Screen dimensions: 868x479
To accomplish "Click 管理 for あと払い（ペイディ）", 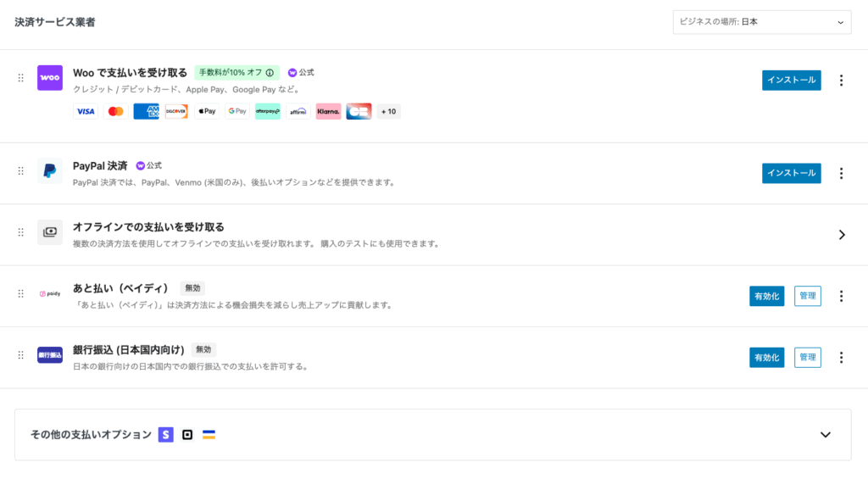I will click(807, 296).
